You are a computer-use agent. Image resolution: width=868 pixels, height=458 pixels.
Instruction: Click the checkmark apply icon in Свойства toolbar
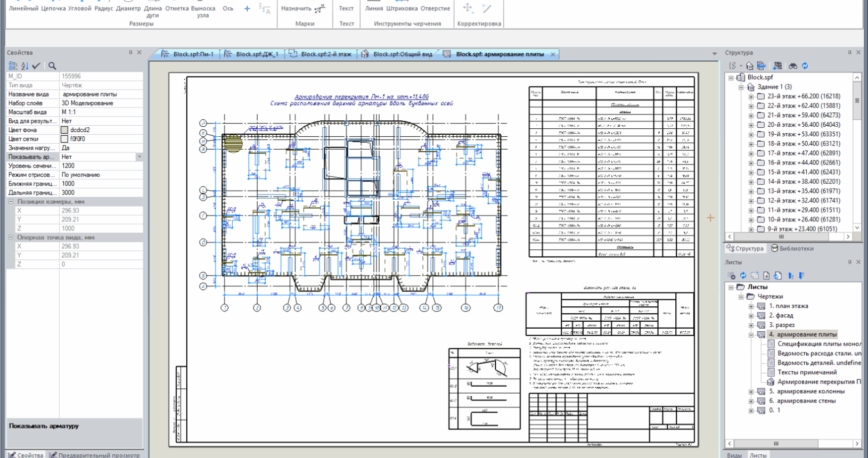pyautogui.click(x=36, y=66)
